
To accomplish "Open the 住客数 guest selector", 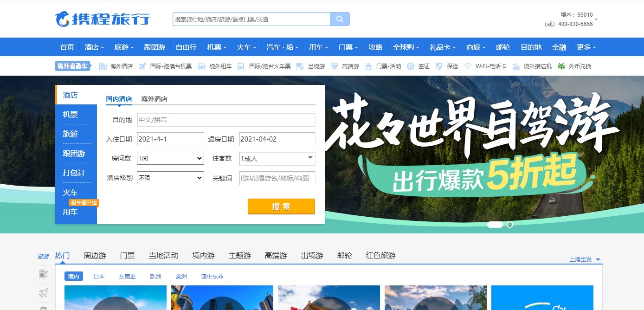I will pos(277,159).
